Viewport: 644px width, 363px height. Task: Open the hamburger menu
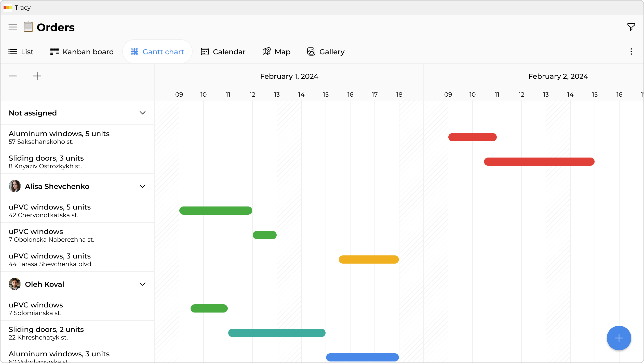(12, 27)
